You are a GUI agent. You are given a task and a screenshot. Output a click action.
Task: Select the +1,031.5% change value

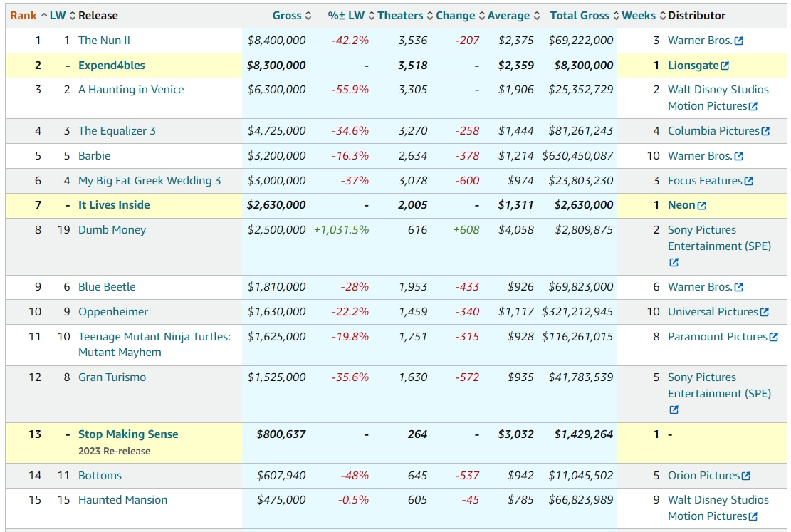pos(342,229)
